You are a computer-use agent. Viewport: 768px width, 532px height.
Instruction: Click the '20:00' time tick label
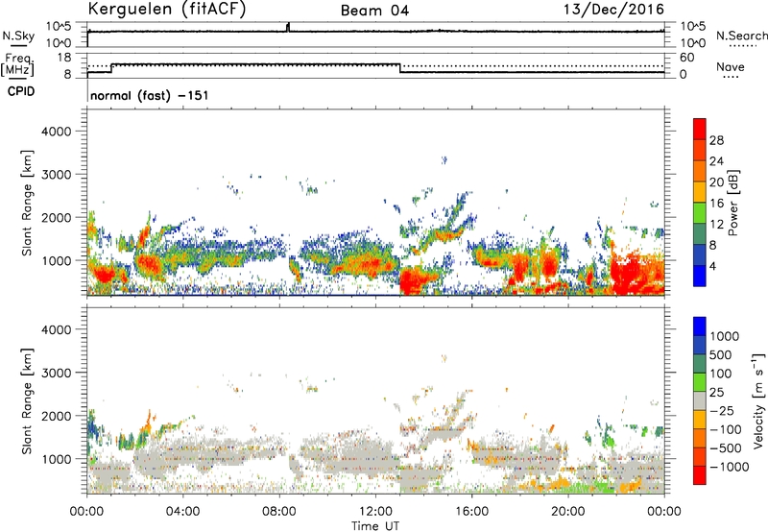click(568, 512)
